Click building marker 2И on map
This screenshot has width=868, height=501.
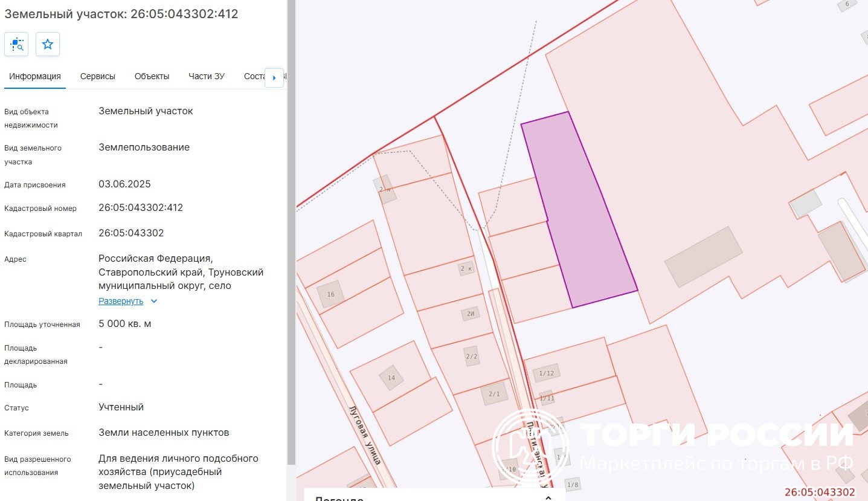pyautogui.click(x=471, y=313)
